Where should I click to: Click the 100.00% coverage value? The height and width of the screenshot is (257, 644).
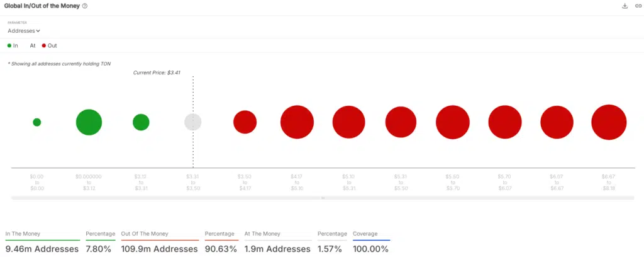370,249
